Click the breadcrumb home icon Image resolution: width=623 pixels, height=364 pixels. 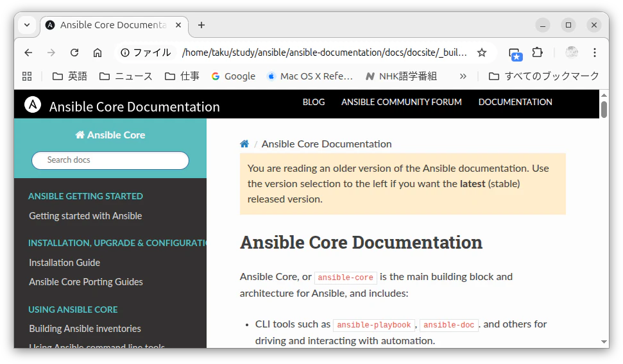[x=244, y=144]
